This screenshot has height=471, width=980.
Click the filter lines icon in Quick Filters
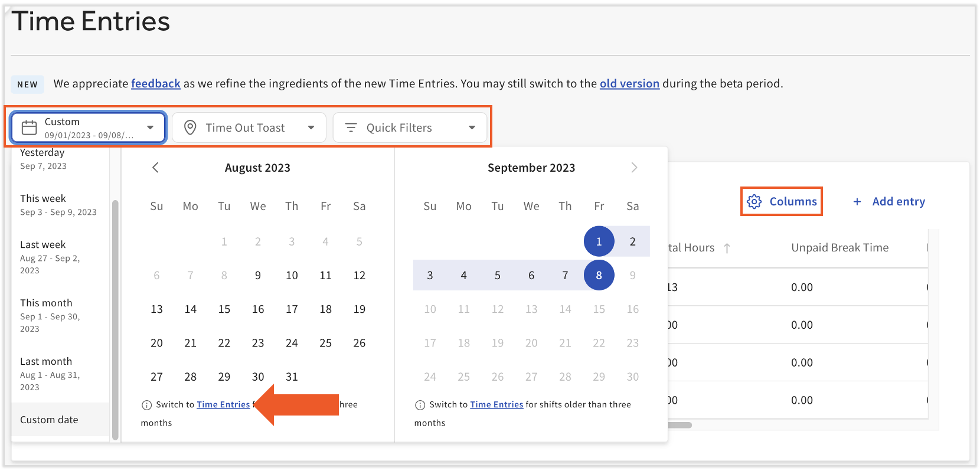(352, 127)
